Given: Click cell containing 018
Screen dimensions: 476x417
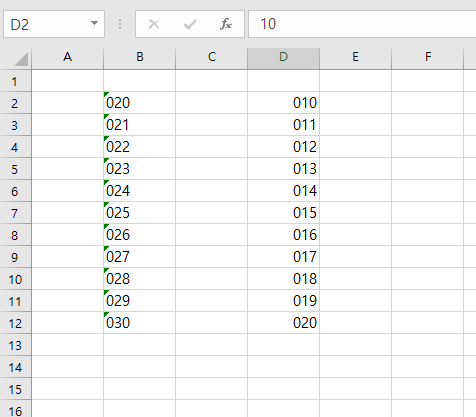Looking at the screenshot, I should pyautogui.click(x=284, y=279).
